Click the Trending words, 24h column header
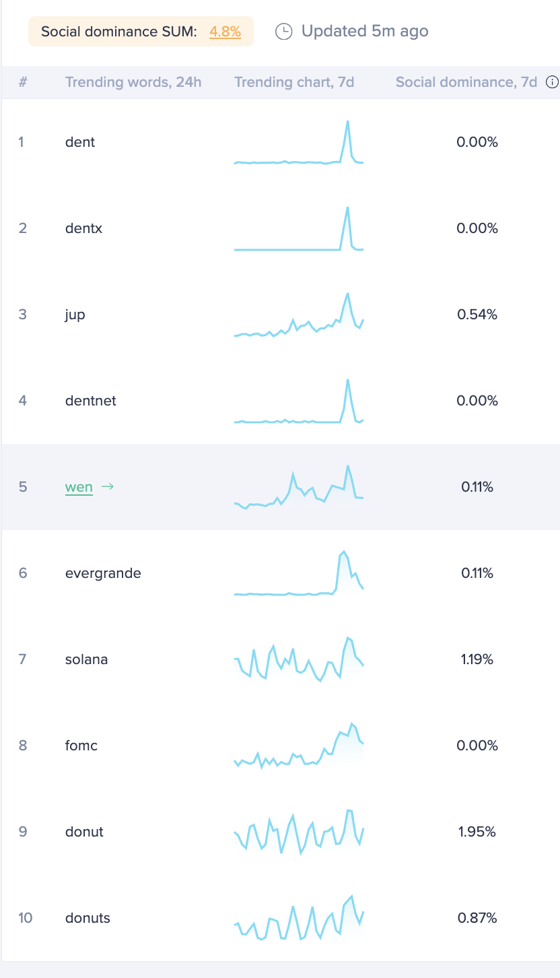 click(x=133, y=81)
